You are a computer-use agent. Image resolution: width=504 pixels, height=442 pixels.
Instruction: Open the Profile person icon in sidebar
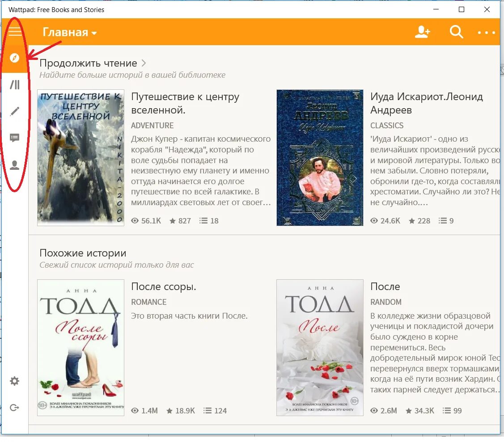point(14,165)
